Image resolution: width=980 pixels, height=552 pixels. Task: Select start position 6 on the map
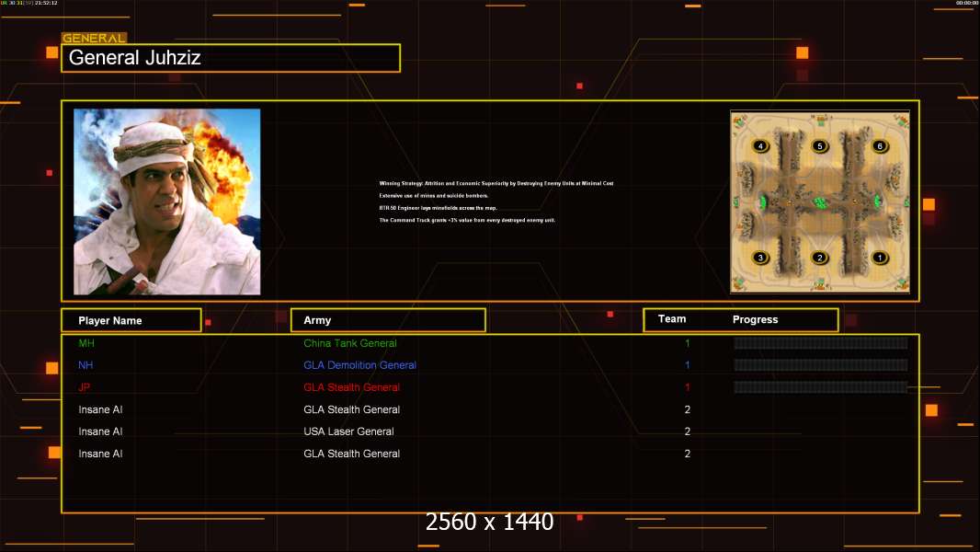coord(880,146)
